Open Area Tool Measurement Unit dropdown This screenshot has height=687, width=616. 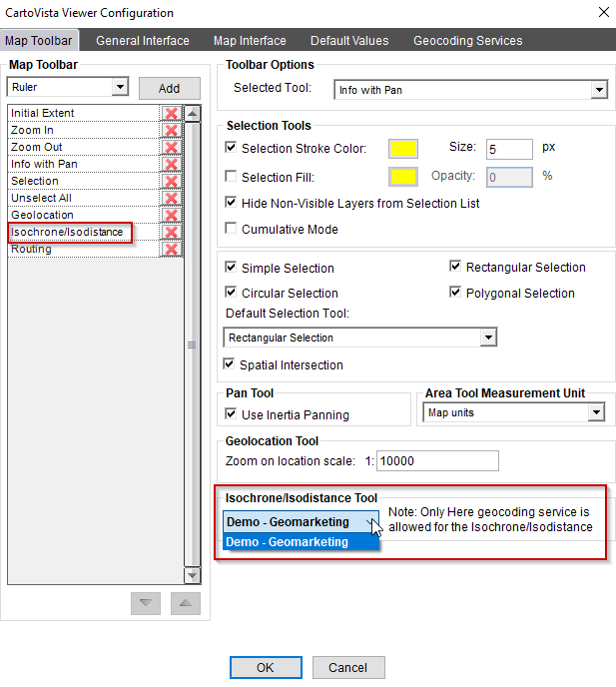click(x=596, y=412)
